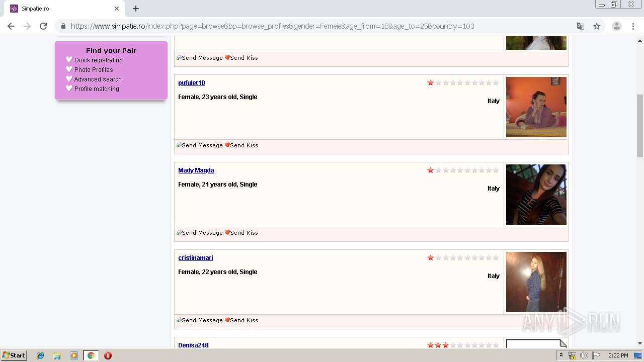The width and height of the screenshot is (644, 362).
Task: Launch Internet Explorer from taskbar
Action: click(x=40, y=355)
